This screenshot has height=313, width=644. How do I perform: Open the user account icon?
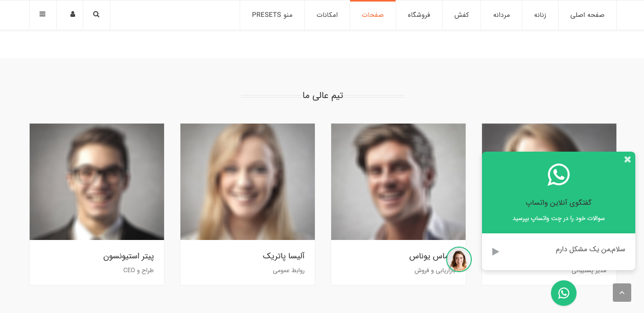coord(73,14)
